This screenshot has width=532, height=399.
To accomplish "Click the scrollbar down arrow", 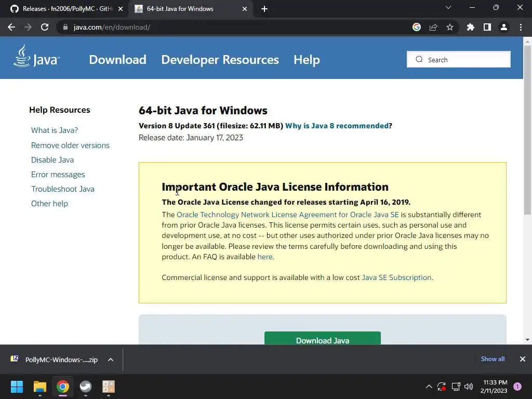I will coord(527,340).
